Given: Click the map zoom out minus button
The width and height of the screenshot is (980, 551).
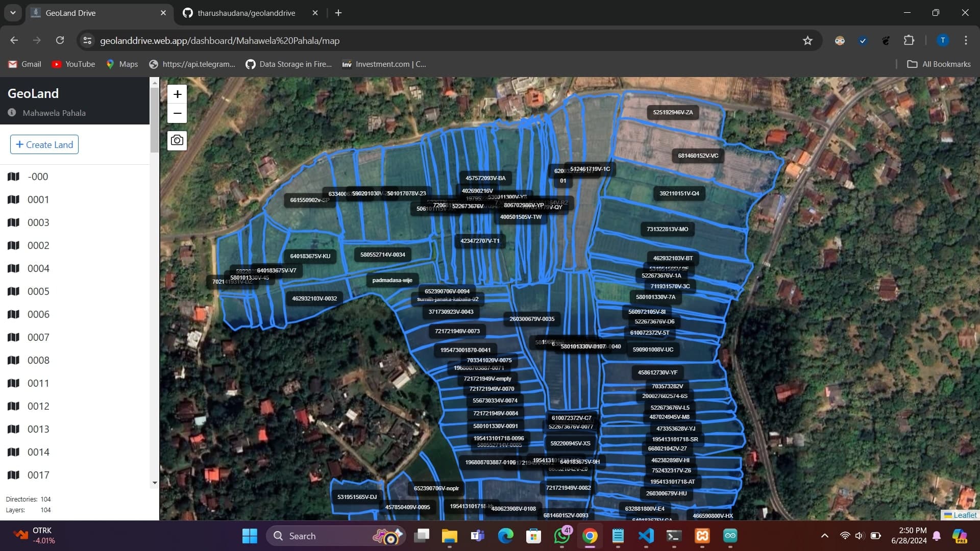Looking at the screenshot, I should click(177, 113).
